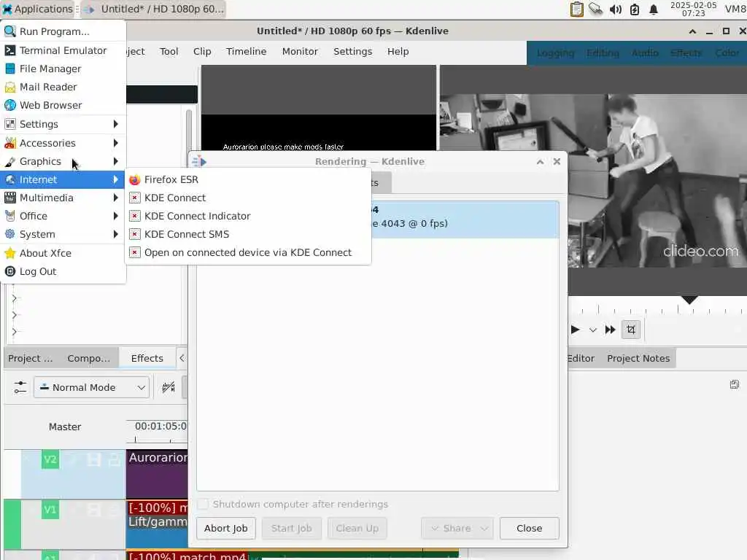Switch to Project Notes tab

pos(638,359)
